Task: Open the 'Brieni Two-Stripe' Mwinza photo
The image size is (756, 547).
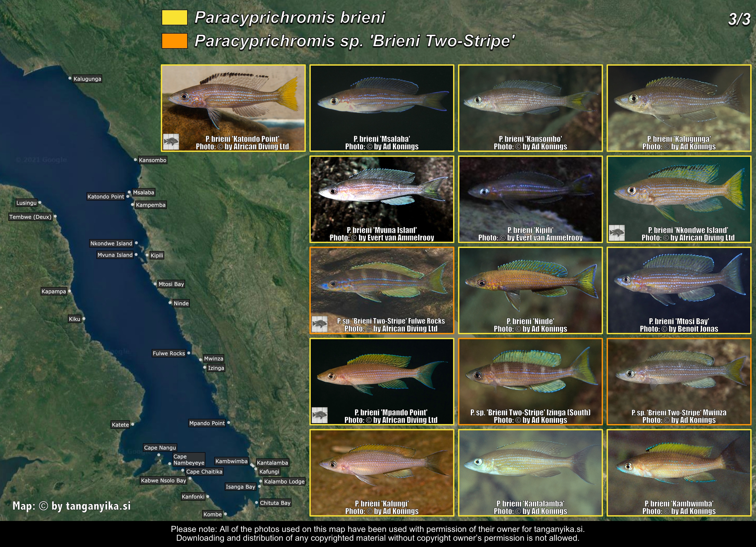Action: coord(679,381)
